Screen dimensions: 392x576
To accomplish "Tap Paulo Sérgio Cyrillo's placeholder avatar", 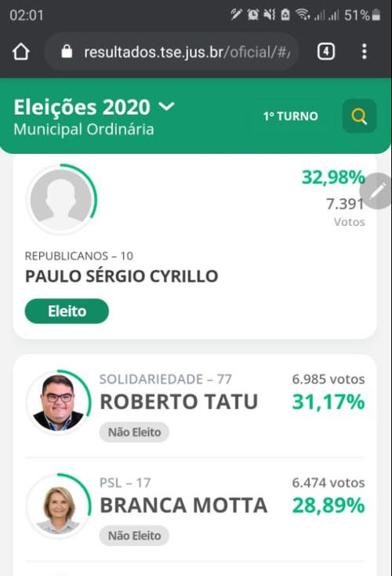I will pos(61,199).
